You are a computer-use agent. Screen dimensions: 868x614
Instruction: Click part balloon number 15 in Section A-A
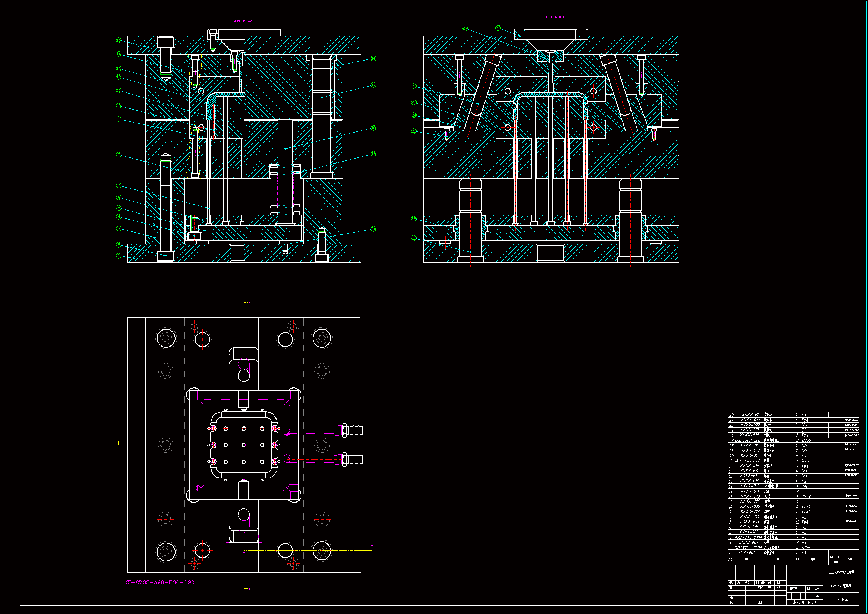[119, 40]
